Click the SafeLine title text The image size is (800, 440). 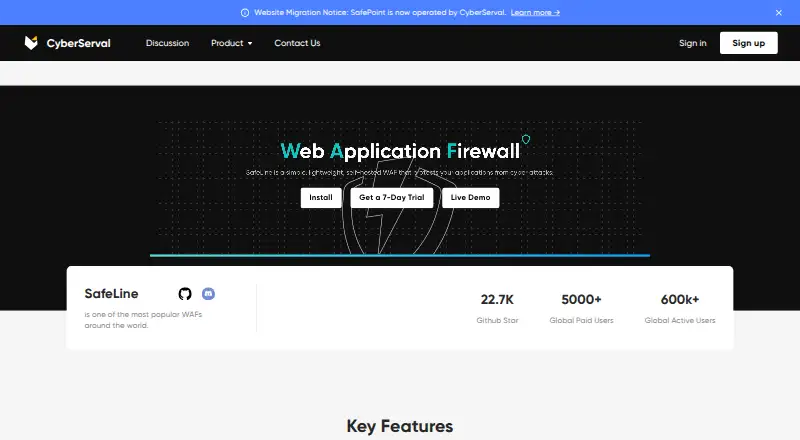pyautogui.click(x=111, y=294)
